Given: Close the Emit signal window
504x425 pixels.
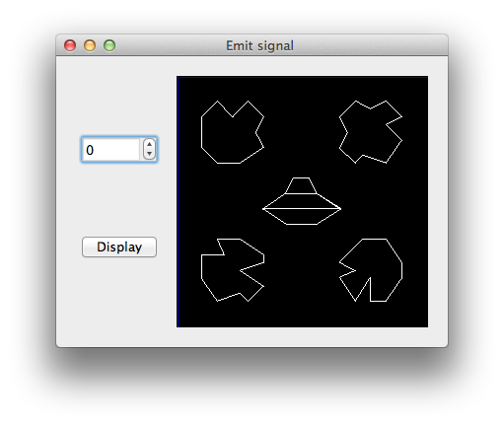Looking at the screenshot, I should (70, 45).
